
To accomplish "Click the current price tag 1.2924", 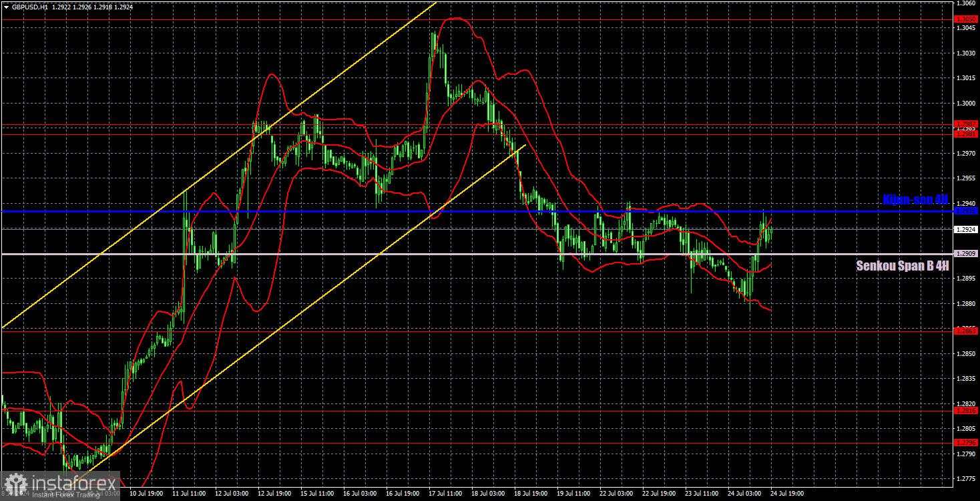I will click(x=966, y=229).
